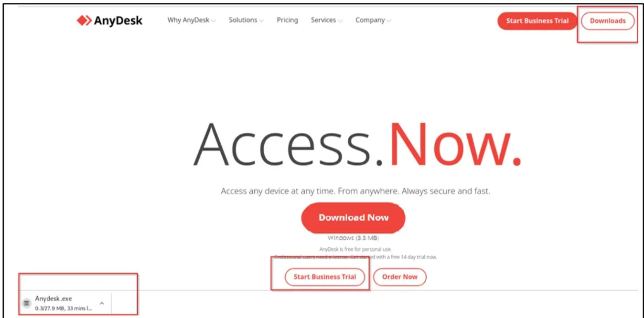Open the Solutions menu
644x318 pixels.
coord(243,20)
